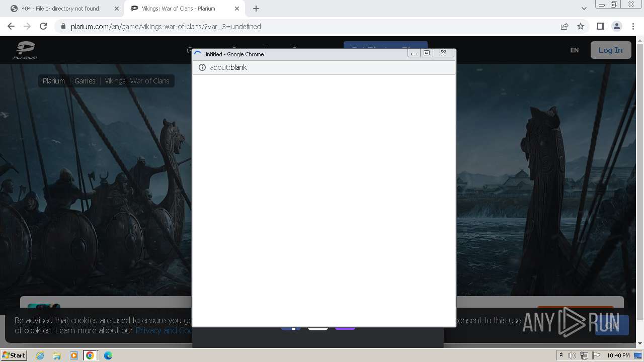Go forward with browser forward arrow
This screenshot has width=644, height=362.
click(27, 26)
